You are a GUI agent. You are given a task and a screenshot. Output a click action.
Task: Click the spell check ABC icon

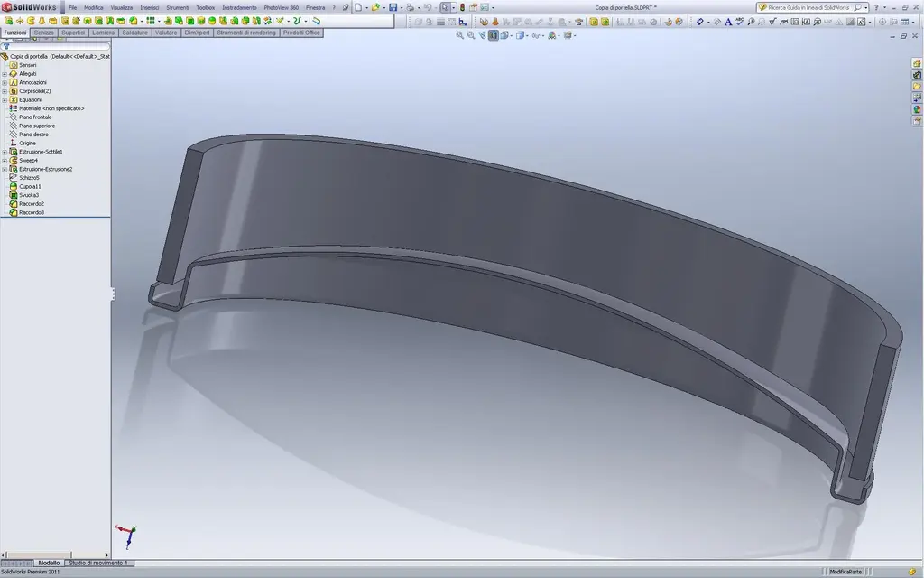coord(739,22)
